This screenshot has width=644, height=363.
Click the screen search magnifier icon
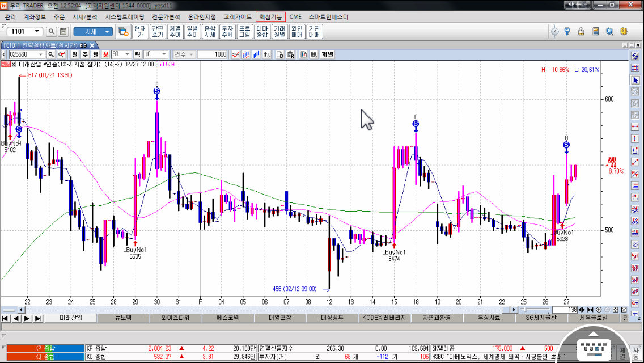52,32
